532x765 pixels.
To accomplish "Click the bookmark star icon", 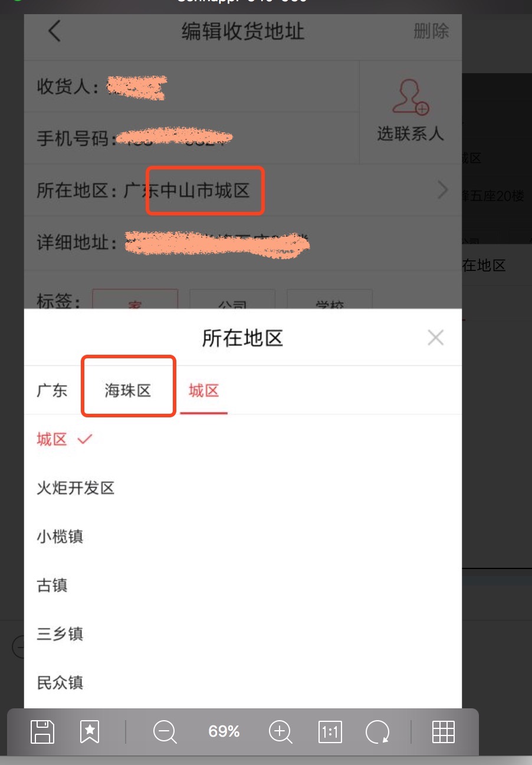I will point(90,732).
